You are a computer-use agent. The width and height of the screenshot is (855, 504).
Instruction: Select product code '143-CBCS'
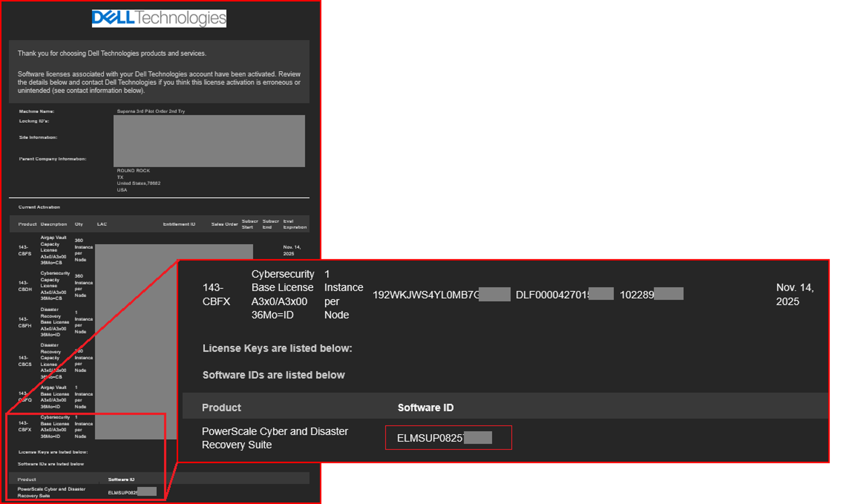tap(25, 361)
